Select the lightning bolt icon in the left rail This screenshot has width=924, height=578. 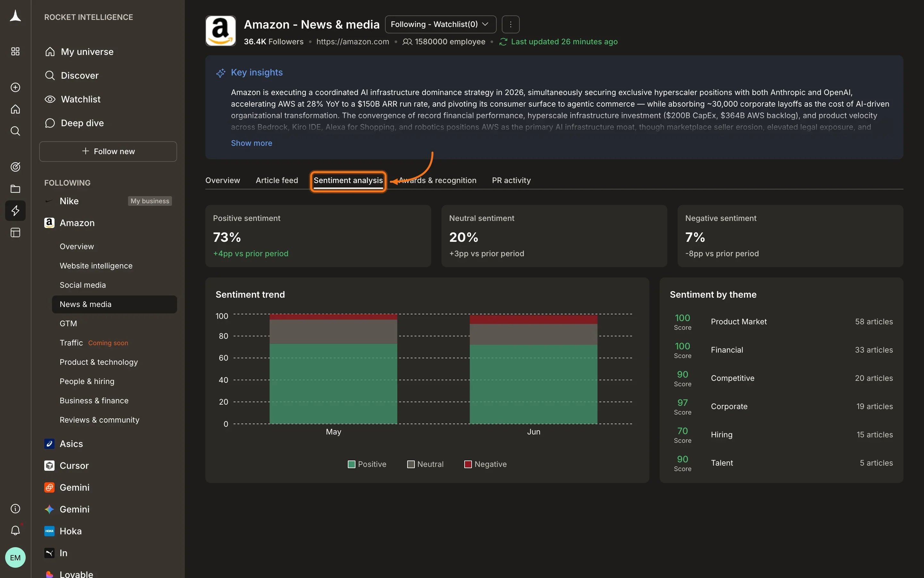click(x=15, y=210)
